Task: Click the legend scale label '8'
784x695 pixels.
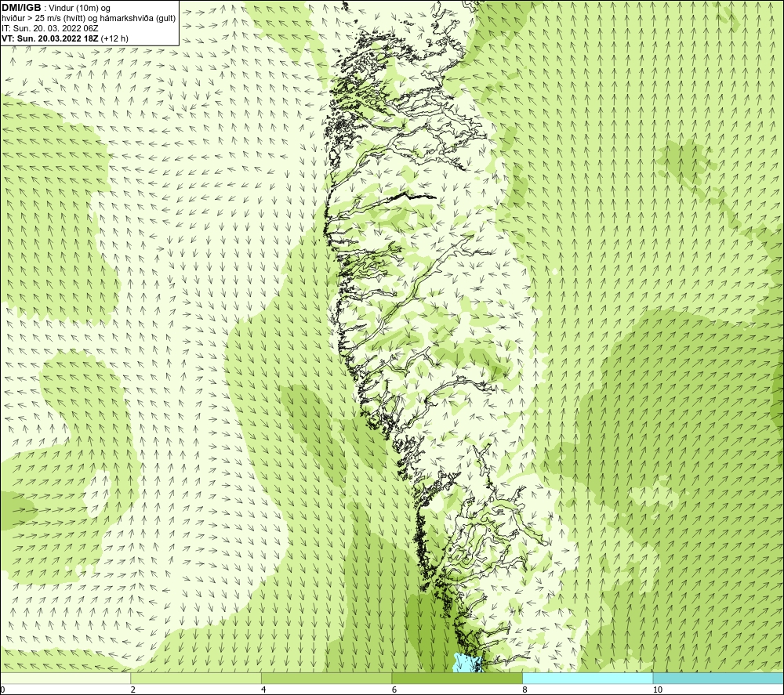Action: coord(525,690)
